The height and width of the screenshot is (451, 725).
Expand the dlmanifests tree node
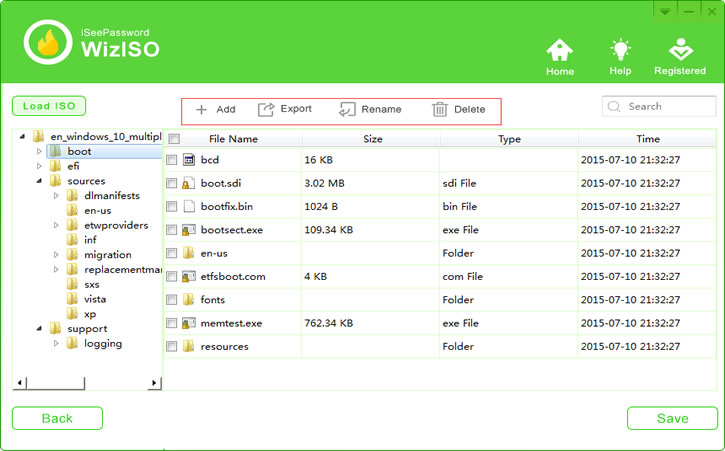(x=56, y=196)
